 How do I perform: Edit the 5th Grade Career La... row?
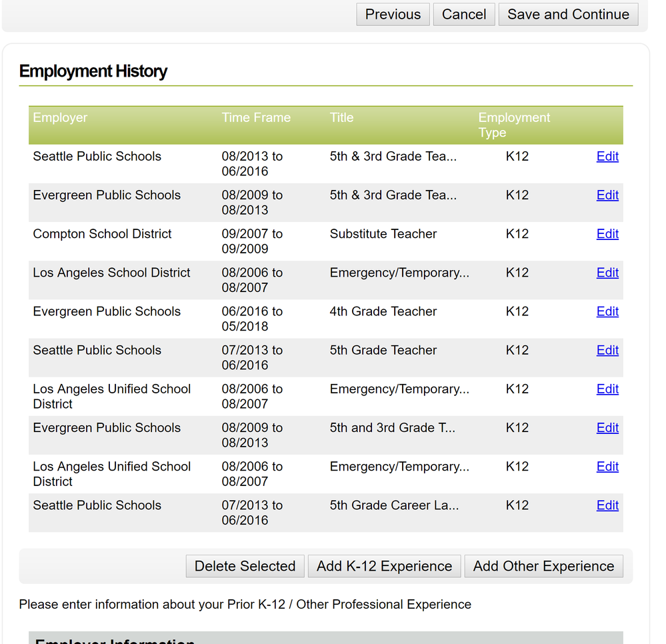(x=607, y=505)
